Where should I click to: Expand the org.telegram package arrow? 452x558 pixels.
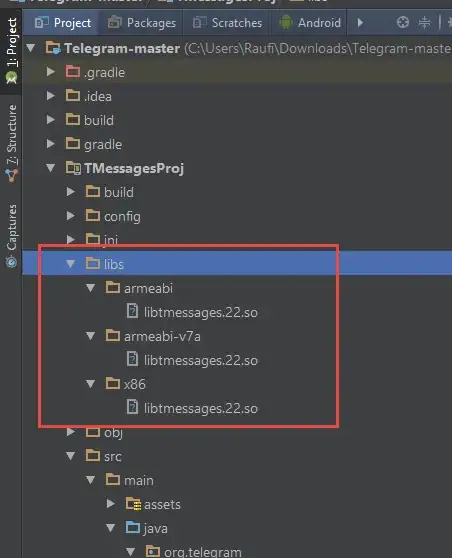tap(131, 552)
